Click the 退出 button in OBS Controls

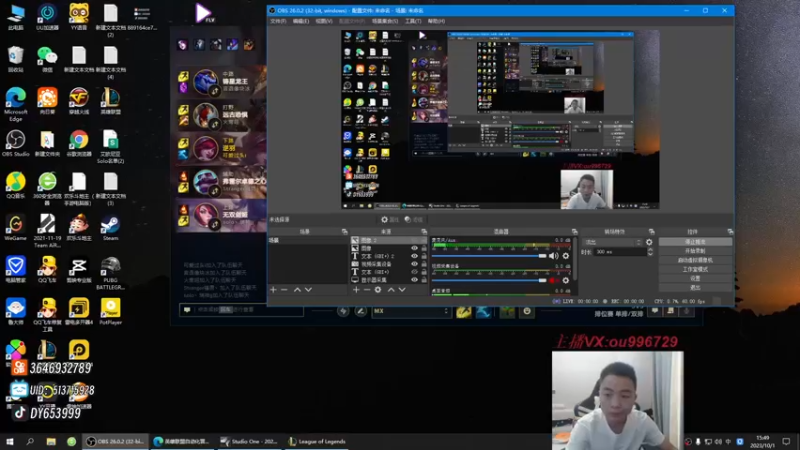tap(695, 288)
